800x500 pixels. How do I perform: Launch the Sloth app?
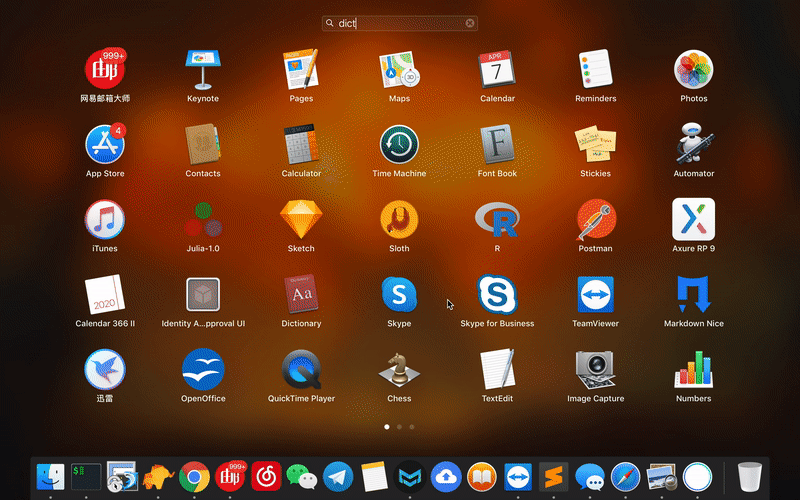[399, 219]
